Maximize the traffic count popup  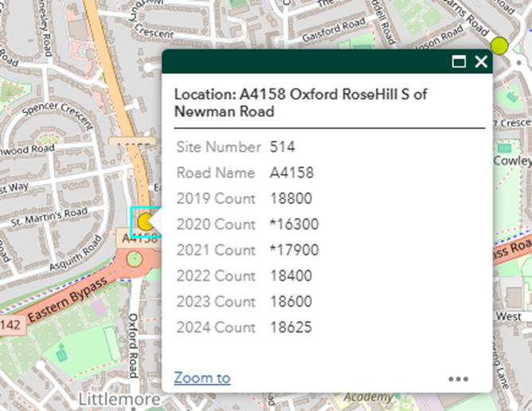click(459, 62)
